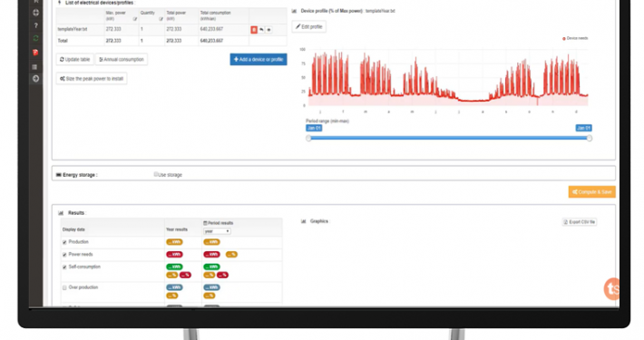644x340 pixels.
Task: Click the Export CSV file button
Action: 579,222
